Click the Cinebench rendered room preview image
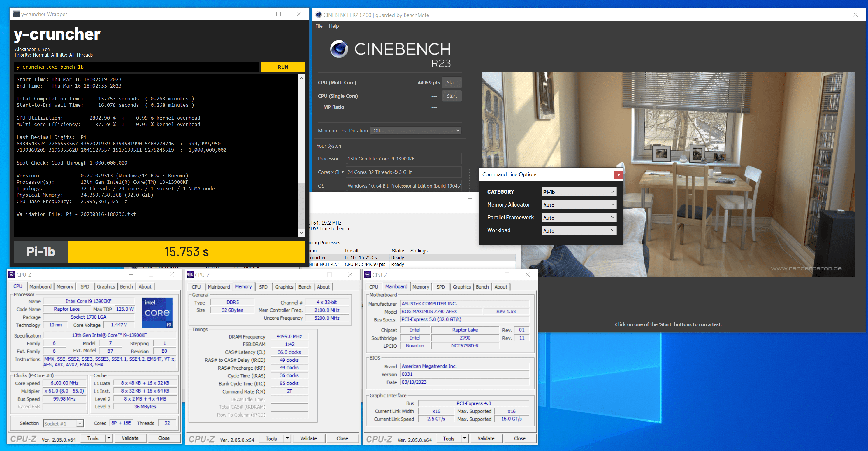 coord(668,174)
